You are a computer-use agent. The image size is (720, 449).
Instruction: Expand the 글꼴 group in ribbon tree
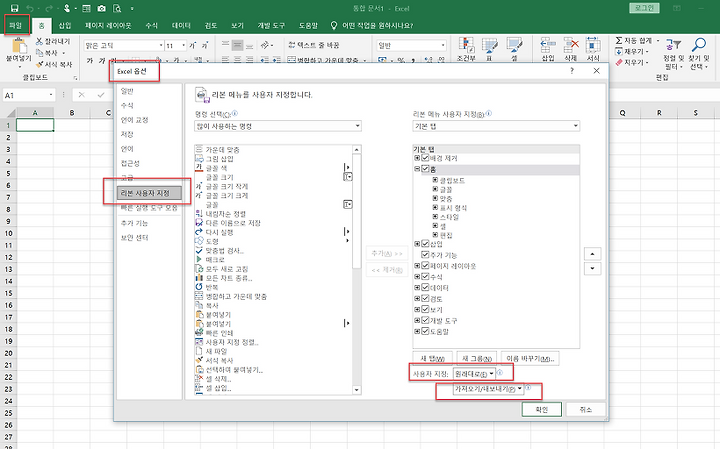pyautogui.click(x=435, y=189)
